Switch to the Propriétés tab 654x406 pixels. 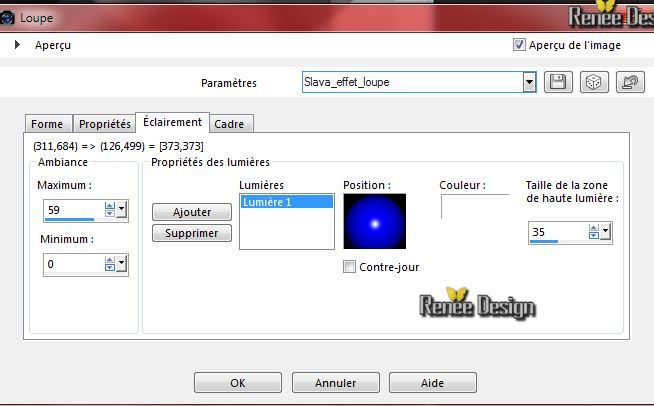tap(104, 124)
